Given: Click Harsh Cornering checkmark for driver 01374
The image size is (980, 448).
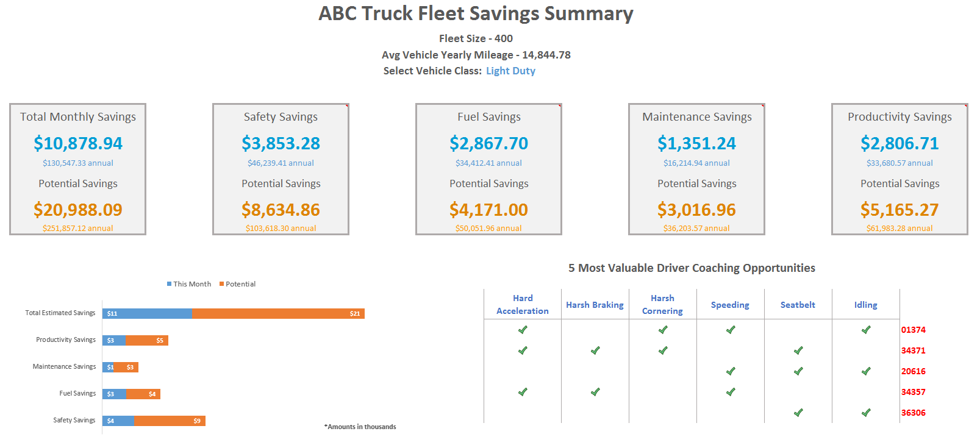Looking at the screenshot, I should tap(663, 330).
